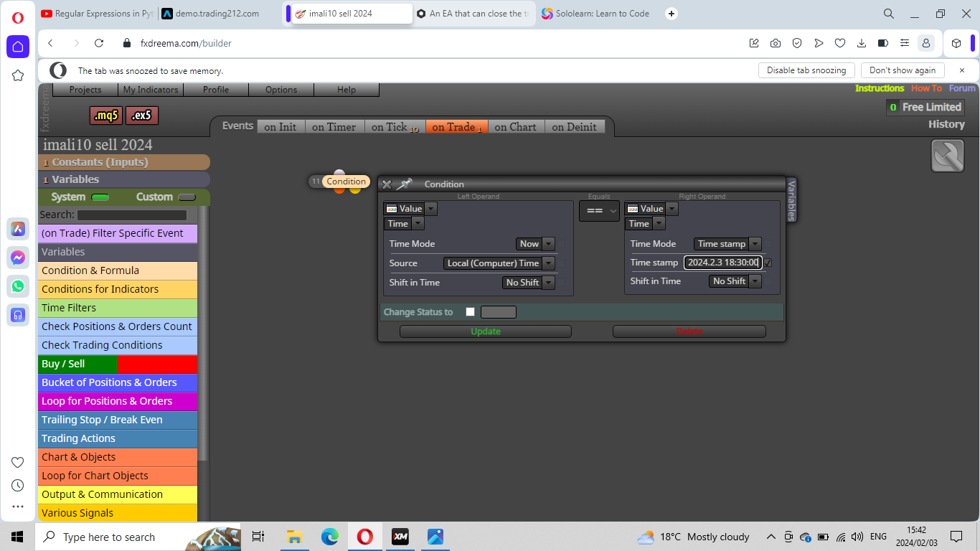980x551 pixels.
Task: Tick right operand Time Mode checkbox
Action: 768,244
